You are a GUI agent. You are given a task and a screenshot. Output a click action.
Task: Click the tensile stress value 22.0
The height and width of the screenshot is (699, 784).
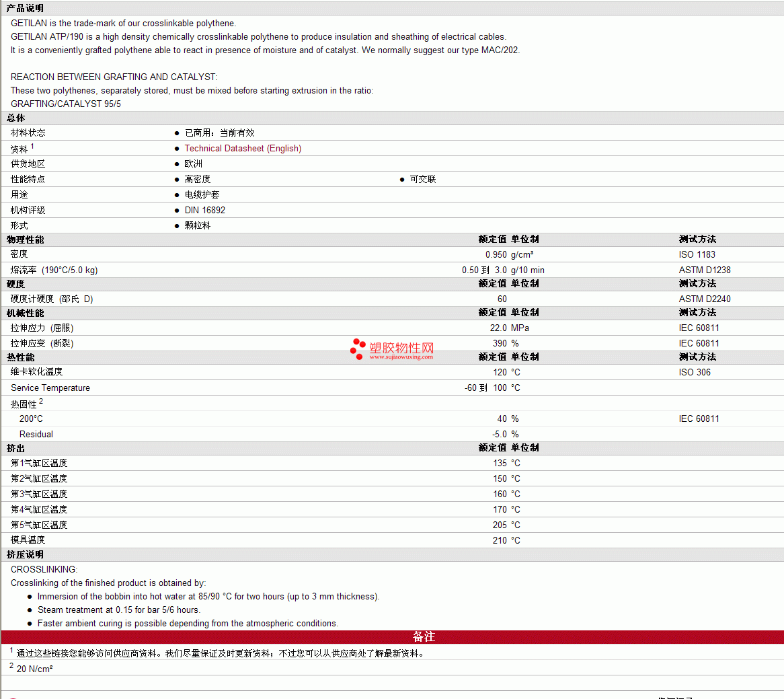(x=498, y=328)
